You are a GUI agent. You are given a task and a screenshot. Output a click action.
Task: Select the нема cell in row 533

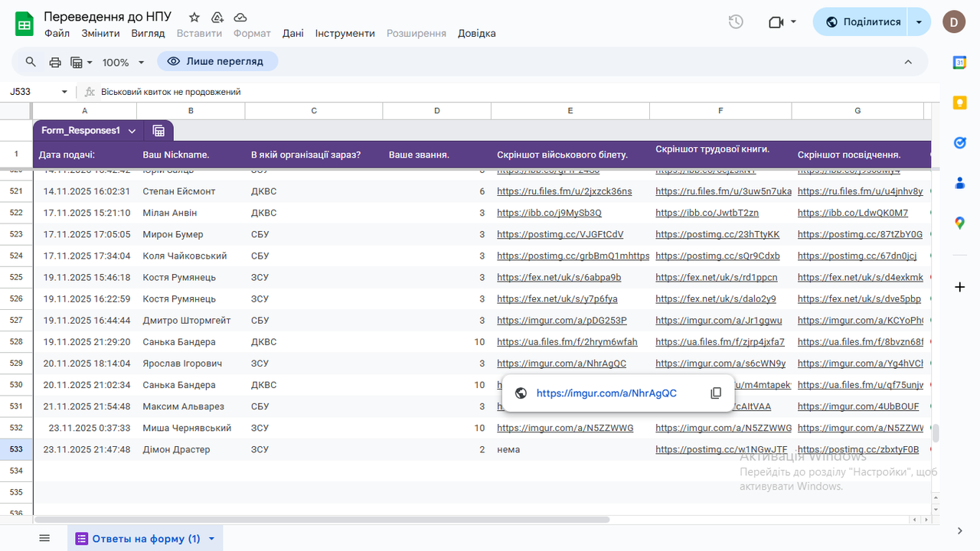(x=570, y=449)
